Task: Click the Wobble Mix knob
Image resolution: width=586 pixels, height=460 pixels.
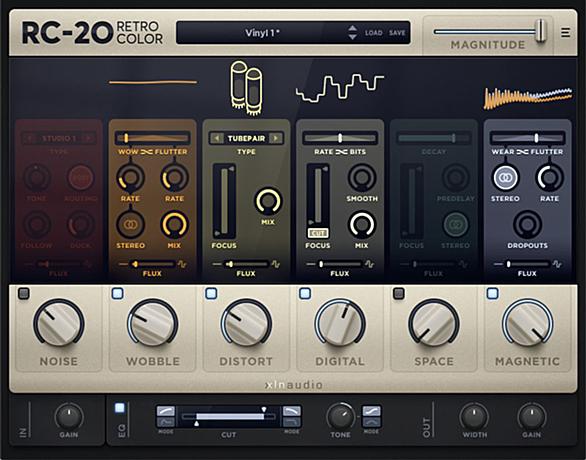Action: (x=174, y=224)
